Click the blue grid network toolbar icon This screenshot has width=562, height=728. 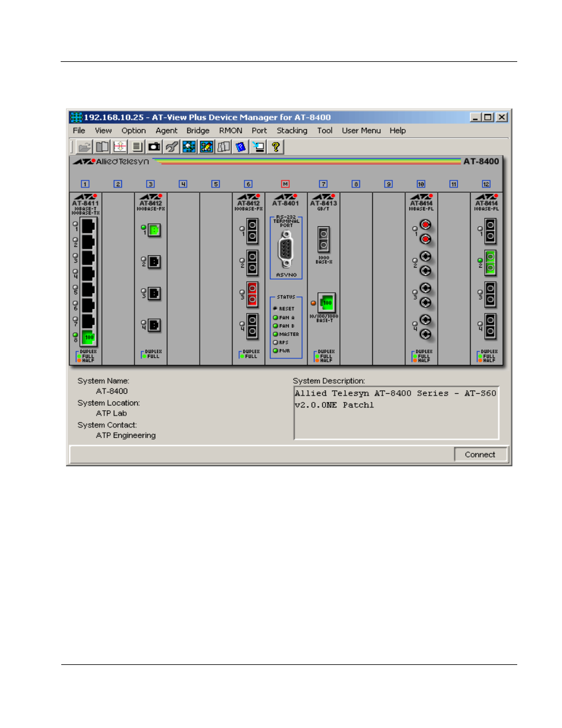point(189,147)
